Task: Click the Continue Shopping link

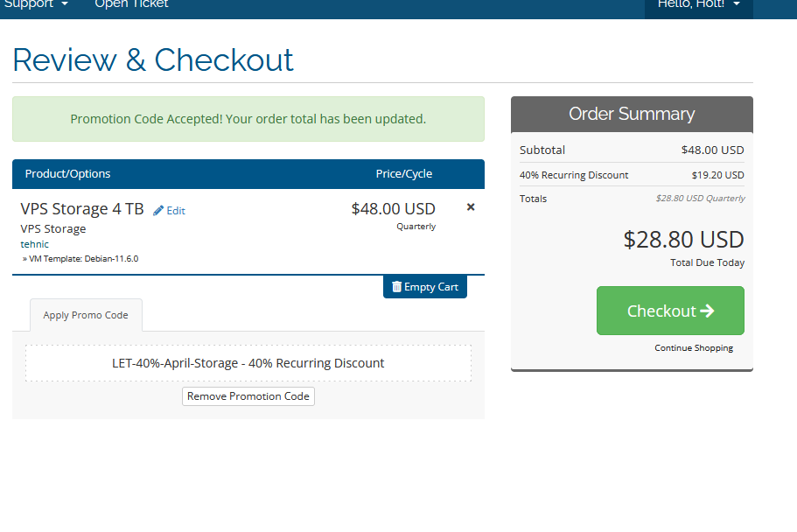Action: [x=693, y=348]
